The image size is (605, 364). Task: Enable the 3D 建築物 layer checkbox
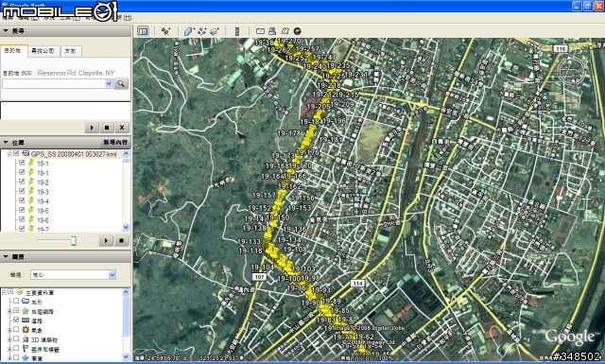pyautogui.click(x=16, y=339)
